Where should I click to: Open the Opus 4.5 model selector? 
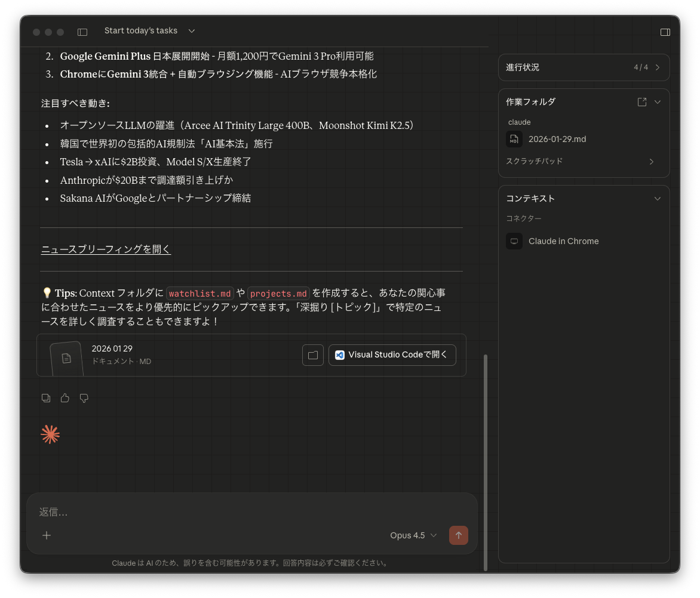[x=413, y=535]
